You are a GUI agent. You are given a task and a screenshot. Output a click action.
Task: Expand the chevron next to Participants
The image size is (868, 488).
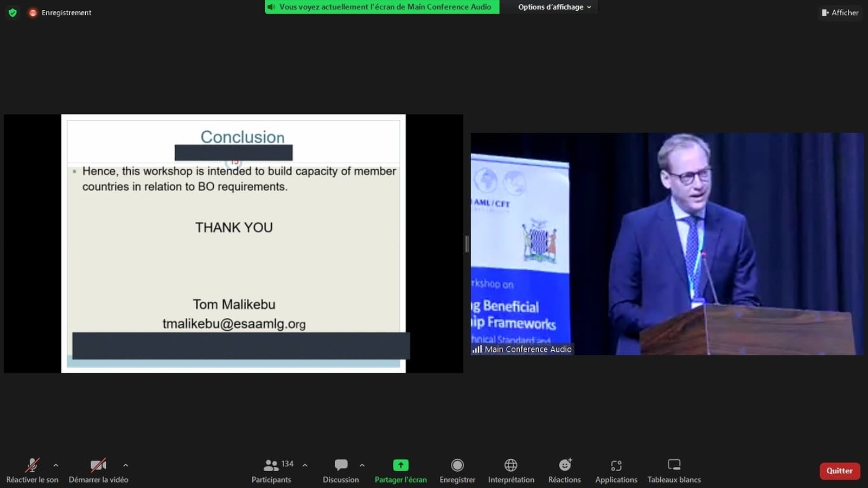click(x=305, y=465)
